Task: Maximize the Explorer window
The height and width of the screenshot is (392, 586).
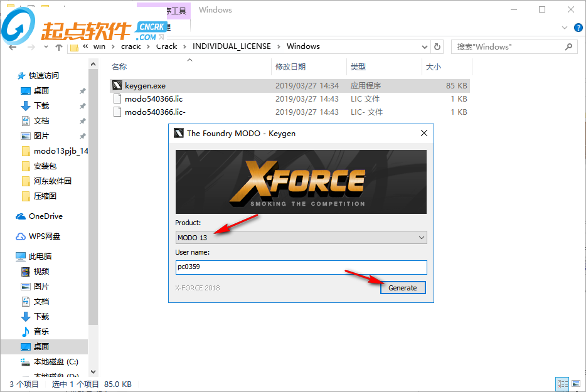Action: [542, 9]
